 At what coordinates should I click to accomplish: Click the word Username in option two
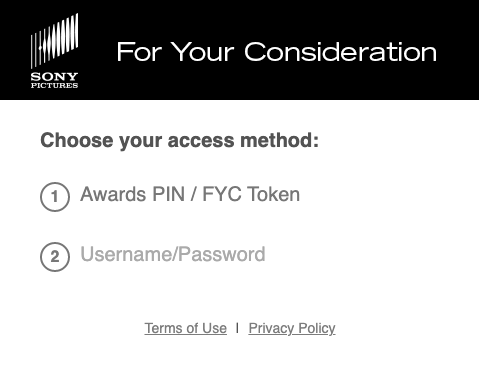(x=126, y=254)
